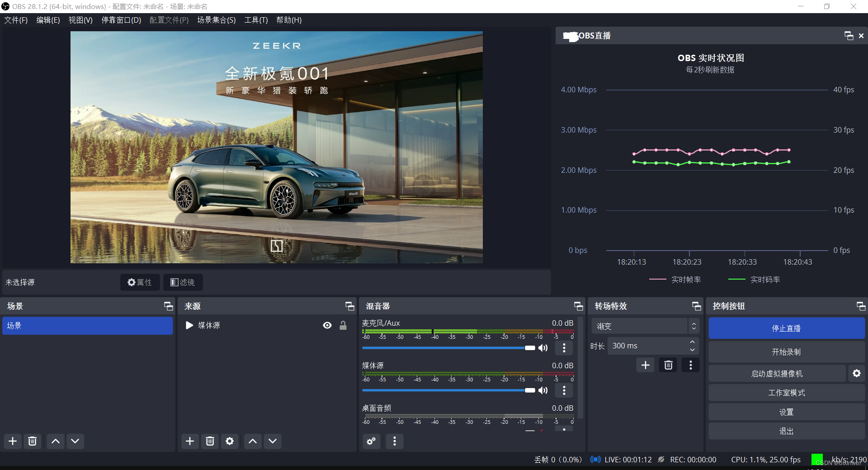
Task: Select the 场景 item in scenes list
Action: pos(88,326)
